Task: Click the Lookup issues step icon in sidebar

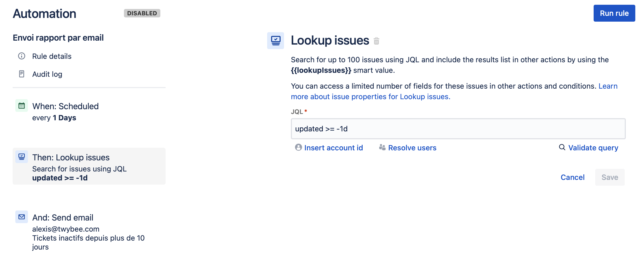Action: point(22,157)
